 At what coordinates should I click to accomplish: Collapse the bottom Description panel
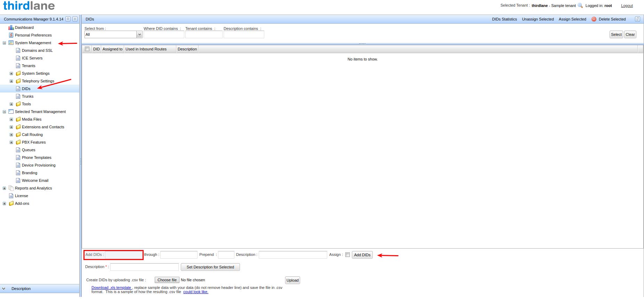pos(4,289)
